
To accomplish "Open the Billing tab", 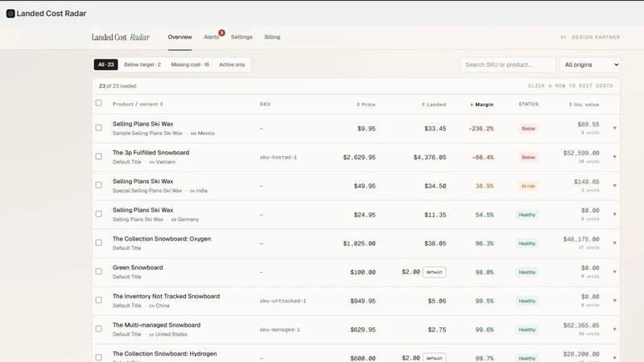I will 272,37.
